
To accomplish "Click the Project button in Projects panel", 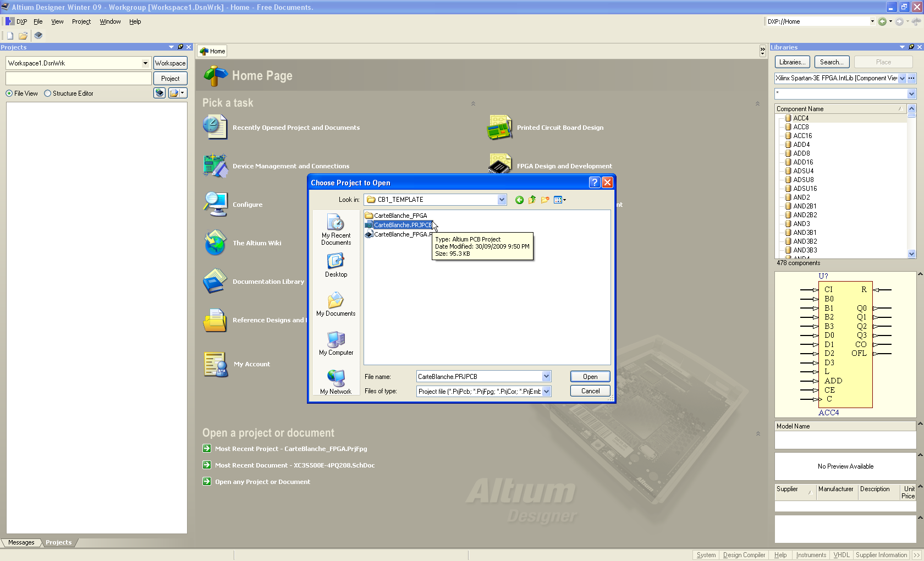I will tap(170, 79).
